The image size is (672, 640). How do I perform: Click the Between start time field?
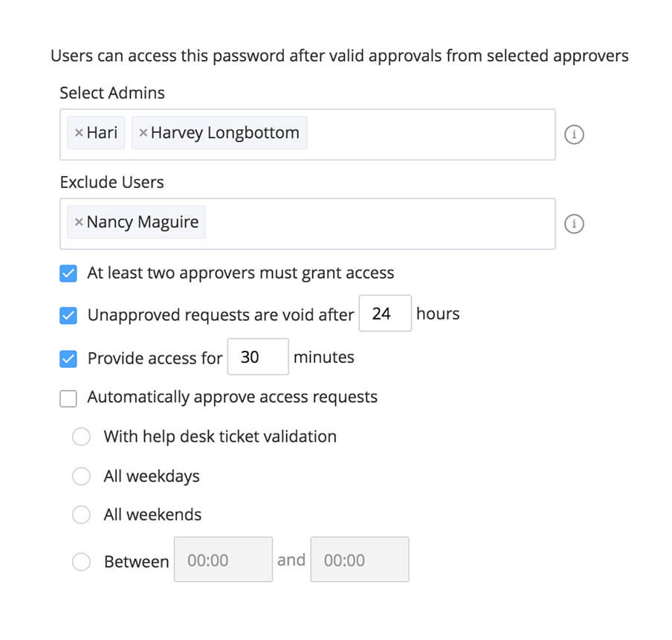pos(223,560)
